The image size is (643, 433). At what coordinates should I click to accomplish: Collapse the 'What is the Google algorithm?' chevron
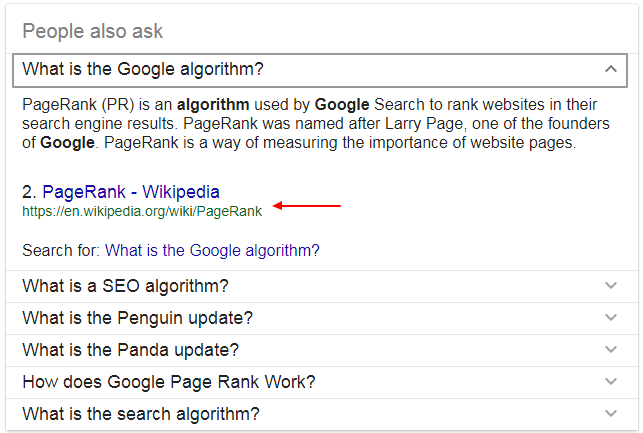click(610, 69)
